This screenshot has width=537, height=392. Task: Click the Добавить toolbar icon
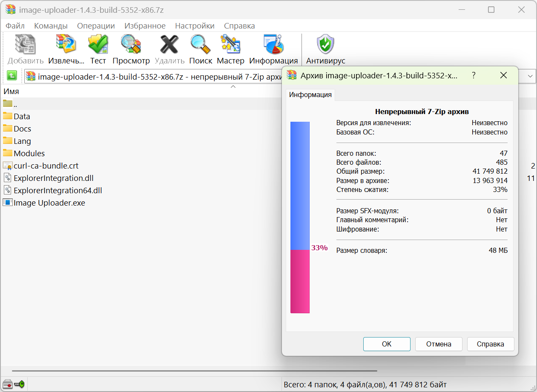25,44
